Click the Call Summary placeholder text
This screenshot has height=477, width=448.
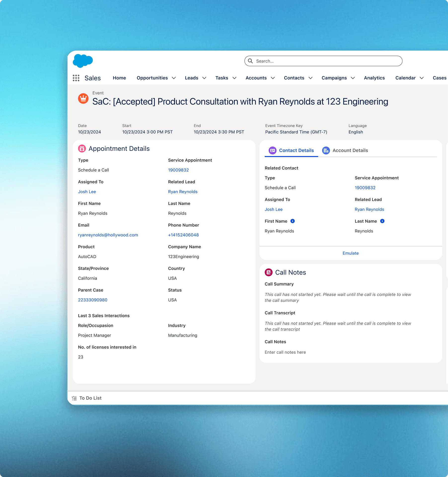coord(338,297)
